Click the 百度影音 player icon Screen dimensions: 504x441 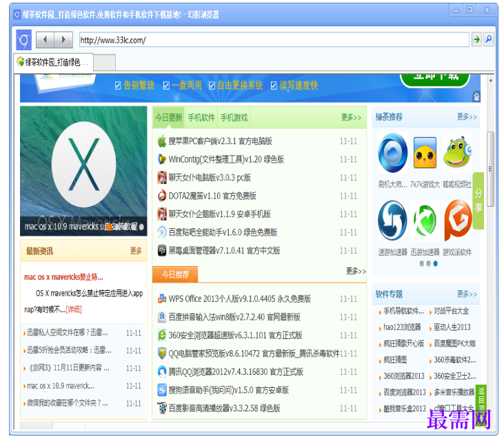tap(162, 408)
